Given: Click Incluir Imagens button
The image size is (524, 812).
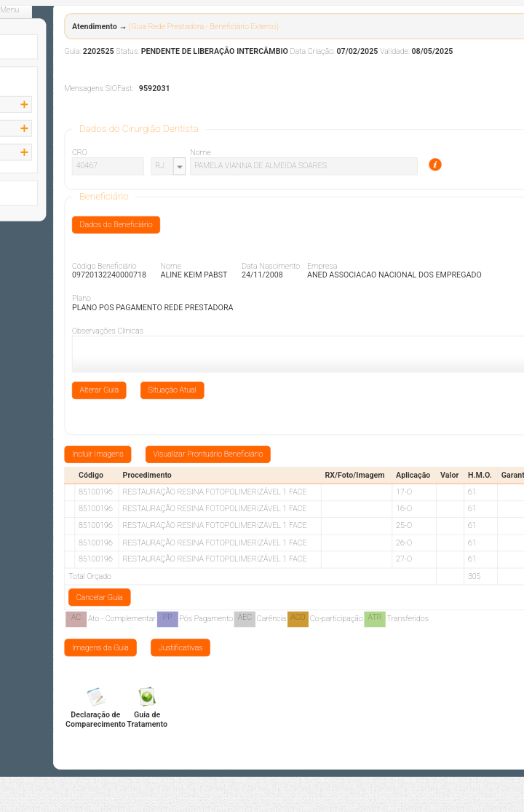Looking at the screenshot, I should [x=98, y=454].
